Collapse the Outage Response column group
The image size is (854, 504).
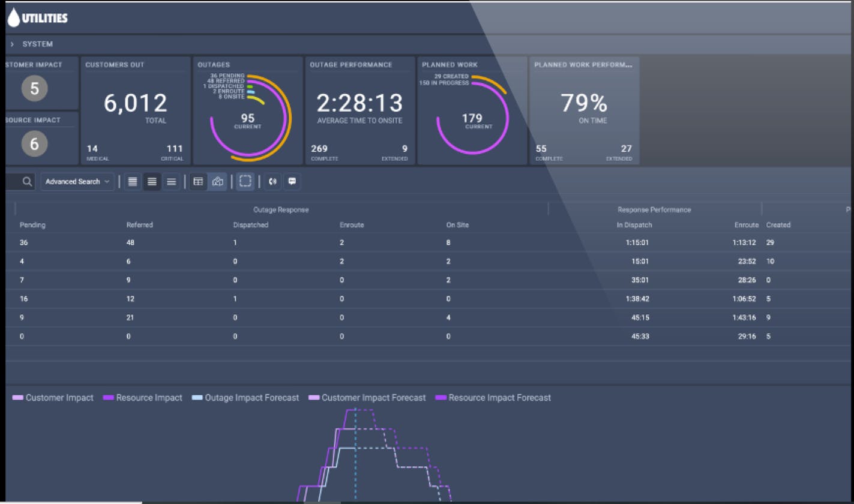pos(280,209)
